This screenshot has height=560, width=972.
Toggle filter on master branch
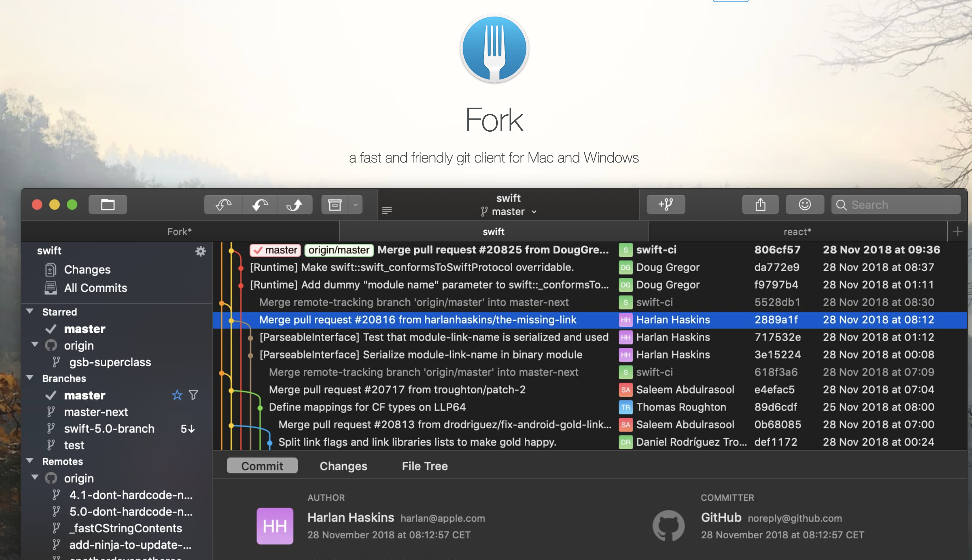(194, 395)
